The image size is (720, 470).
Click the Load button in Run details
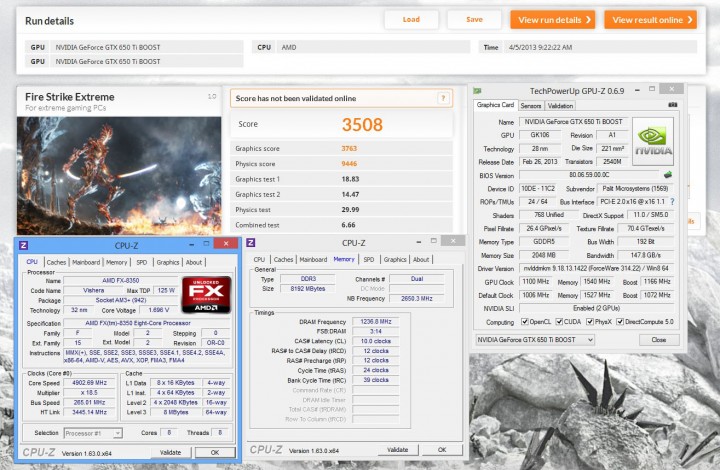pos(411,19)
